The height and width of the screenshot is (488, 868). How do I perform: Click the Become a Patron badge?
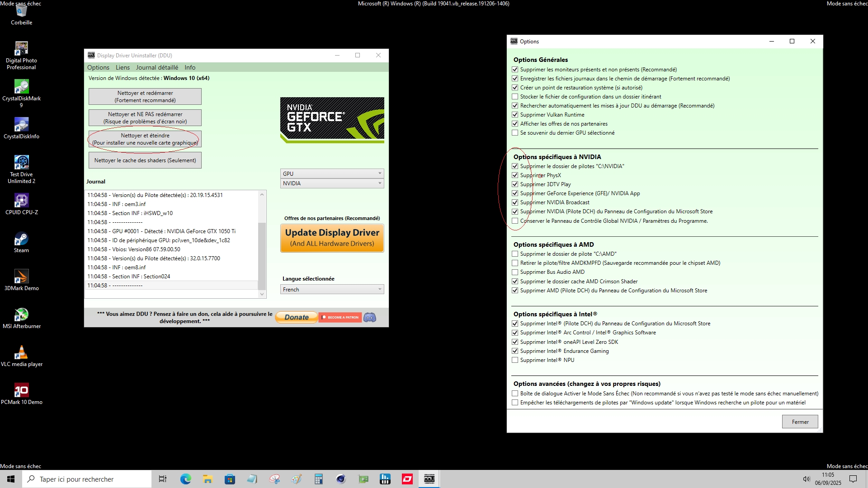340,317
